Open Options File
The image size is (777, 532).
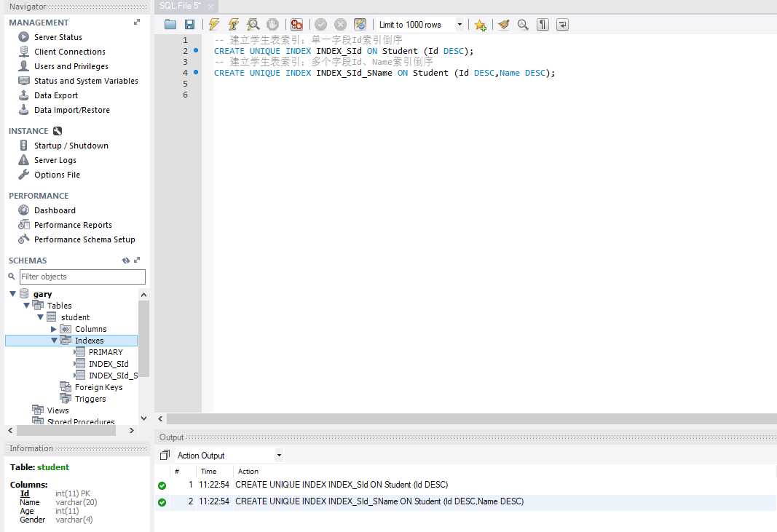57,175
